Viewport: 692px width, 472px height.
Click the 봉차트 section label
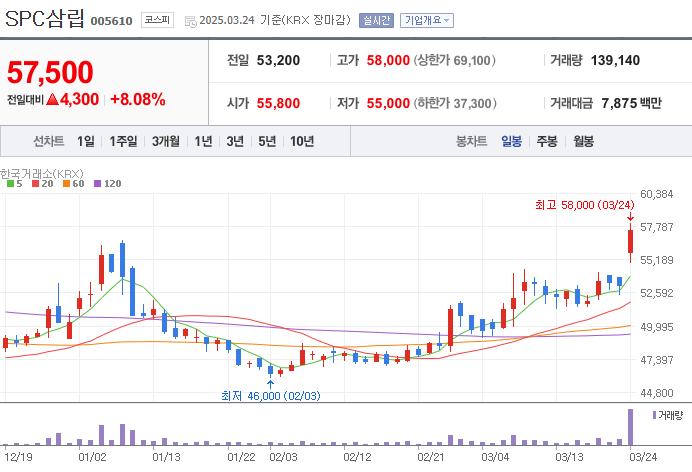(x=471, y=141)
